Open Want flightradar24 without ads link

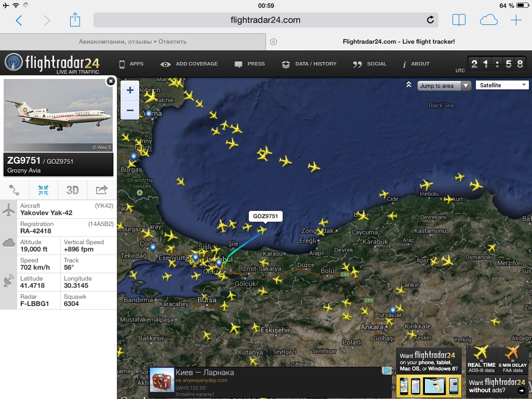[x=497, y=386]
